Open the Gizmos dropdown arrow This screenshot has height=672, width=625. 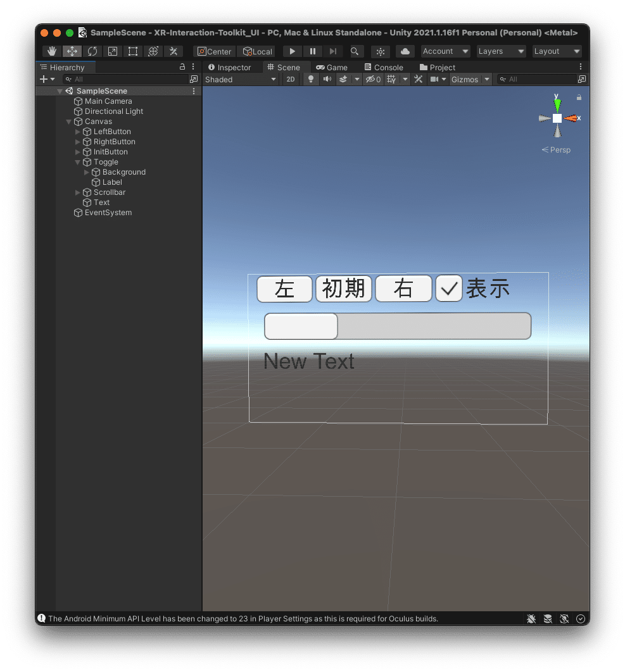487,79
